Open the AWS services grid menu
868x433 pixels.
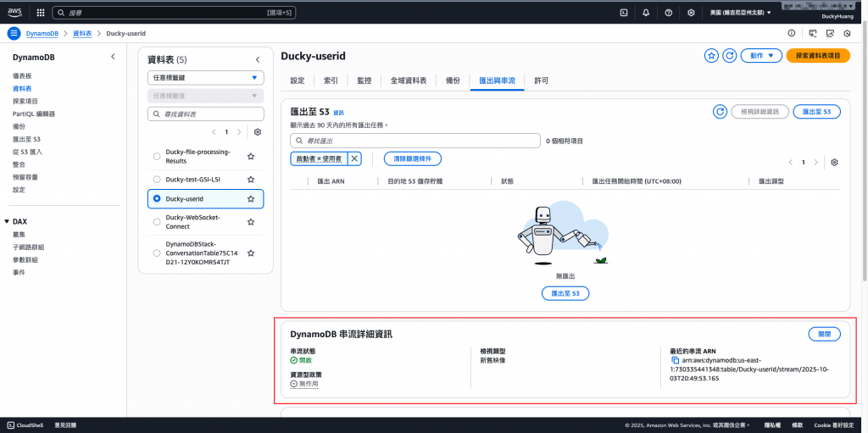click(41, 12)
